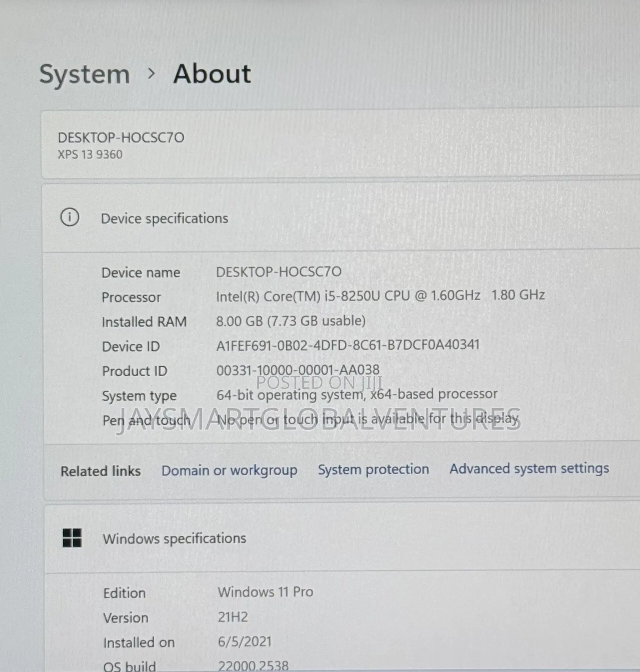This screenshot has height=672, width=640.
Task: Select the No pen or touch input value
Action: (x=368, y=419)
